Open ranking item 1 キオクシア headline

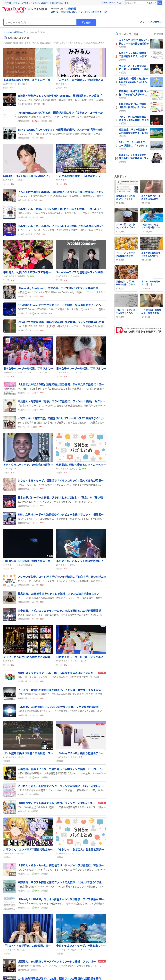134,42
